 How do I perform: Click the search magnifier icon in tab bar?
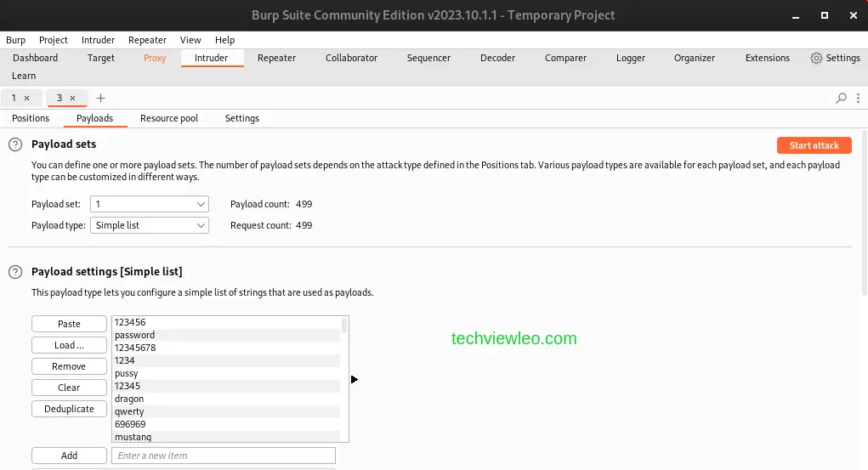click(841, 99)
